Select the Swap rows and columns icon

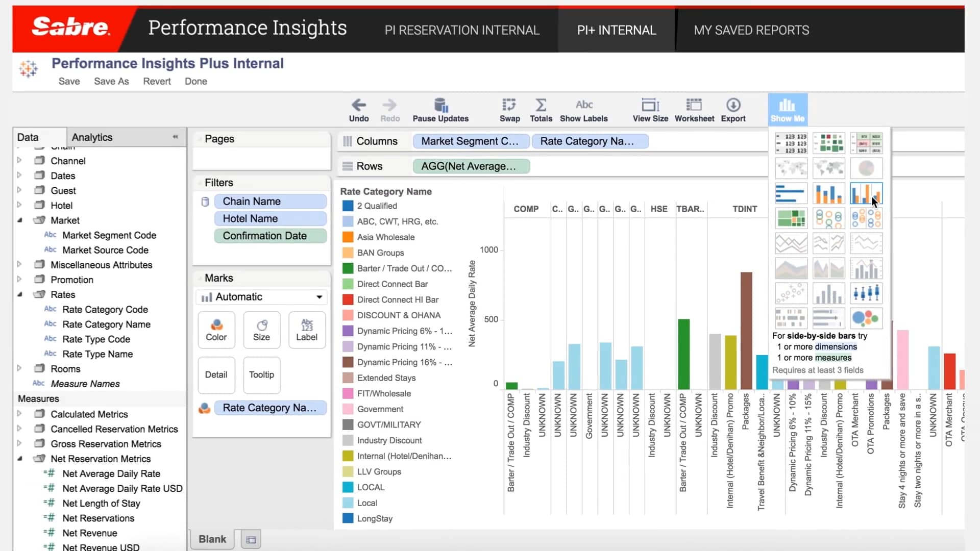pos(509,109)
